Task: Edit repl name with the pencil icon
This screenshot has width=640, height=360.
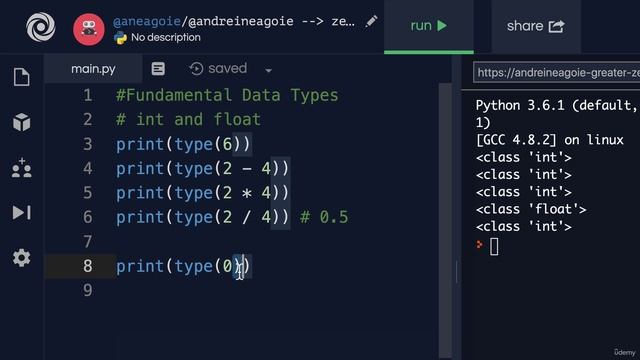Action: [x=371, y=22]
